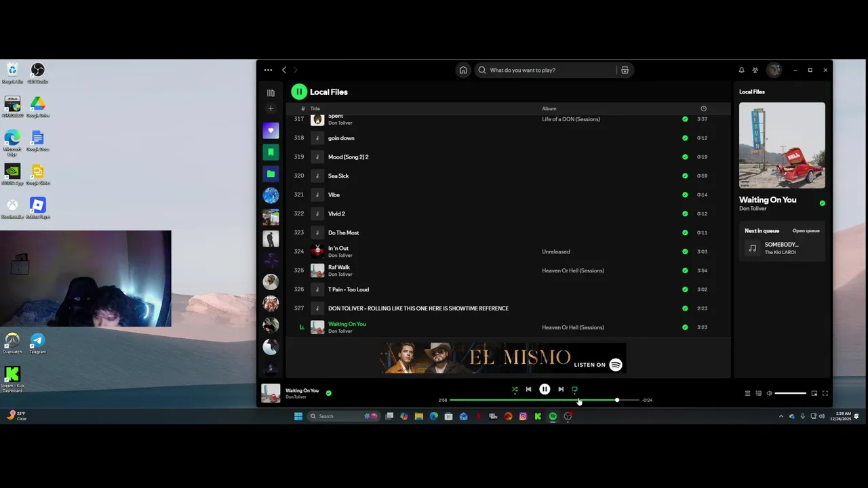Click the El Mismo Listen On Spotify banner
Screen dimensions: 868x488
[504, 357]
